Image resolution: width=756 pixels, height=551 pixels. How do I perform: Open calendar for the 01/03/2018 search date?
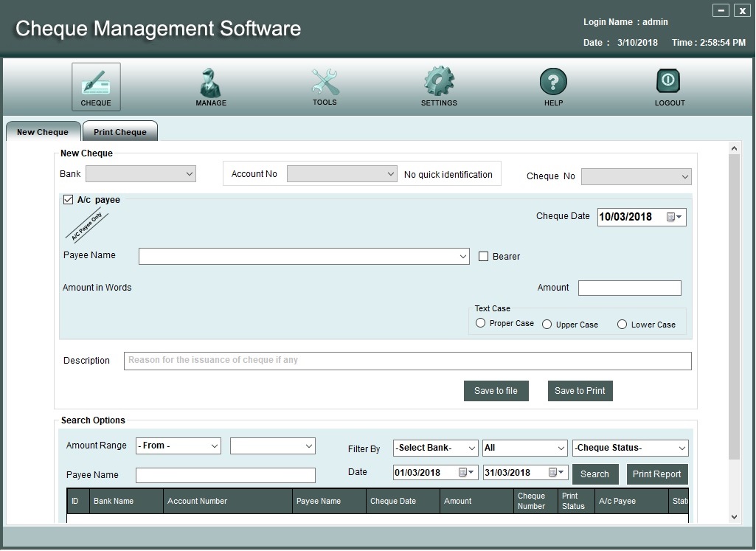464,473
